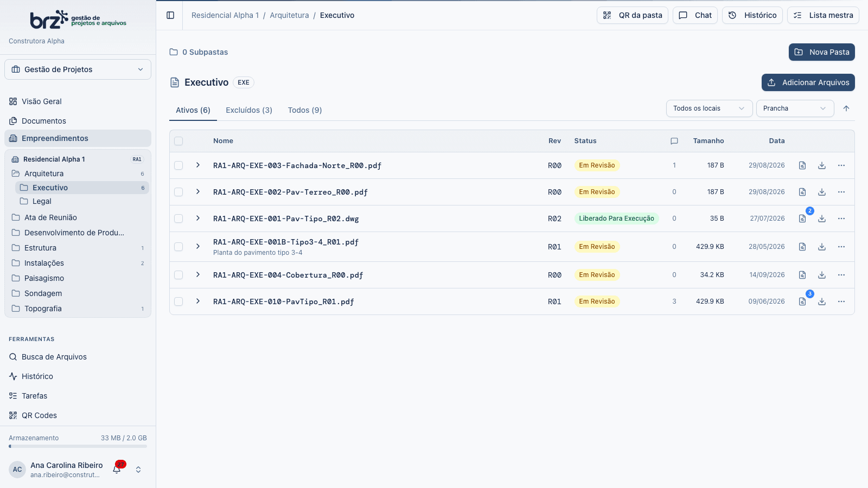868x488 pixels.
Task: Open Busca de Arquivos tool
Action: [x=78, y=357]
